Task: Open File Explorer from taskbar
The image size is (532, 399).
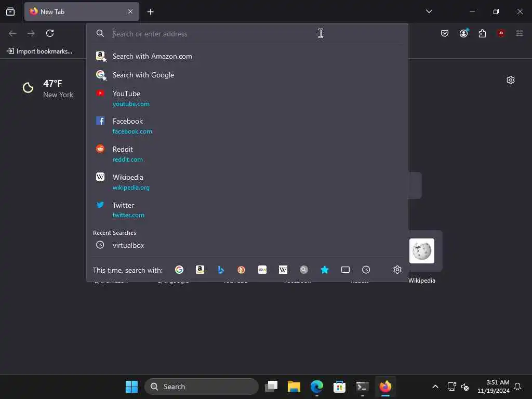Action: 294,387
